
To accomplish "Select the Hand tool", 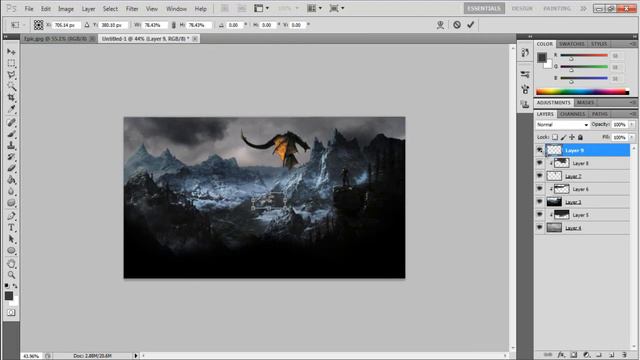I will click(x=11, y=263).
